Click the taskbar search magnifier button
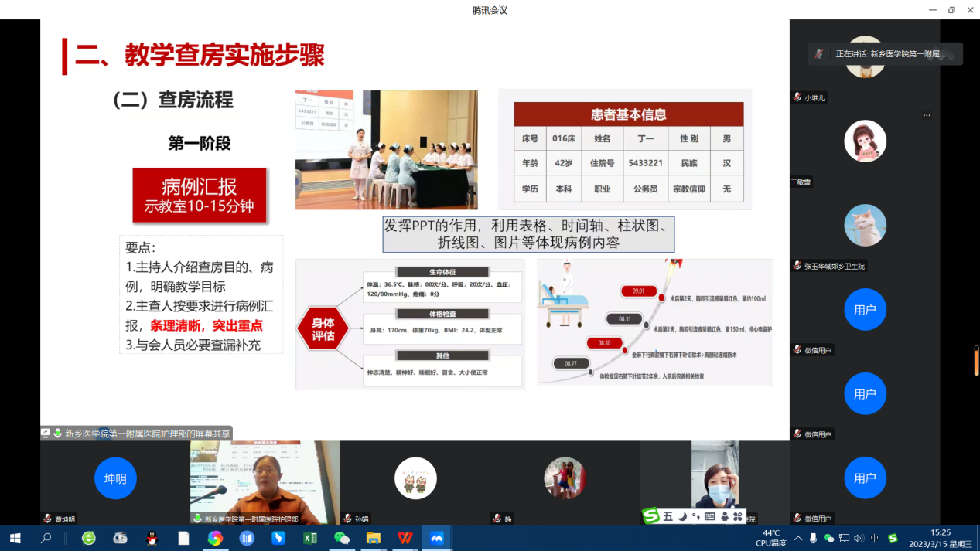980x551 pixels. 46,538
